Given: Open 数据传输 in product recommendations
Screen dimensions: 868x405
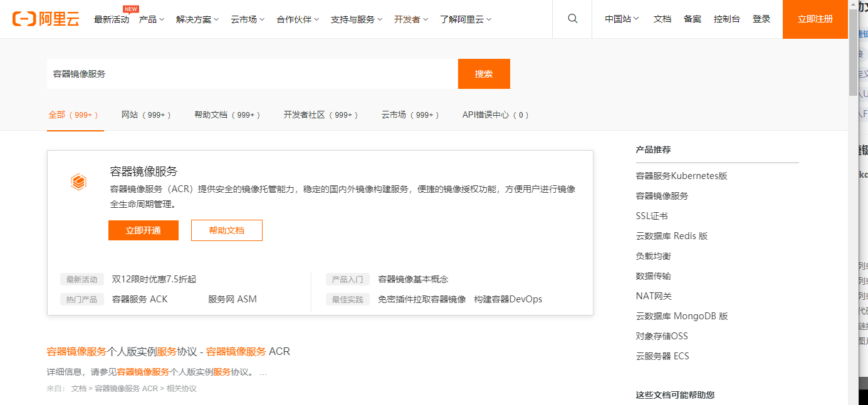Looking at the screenshot, I should (654, 276).
